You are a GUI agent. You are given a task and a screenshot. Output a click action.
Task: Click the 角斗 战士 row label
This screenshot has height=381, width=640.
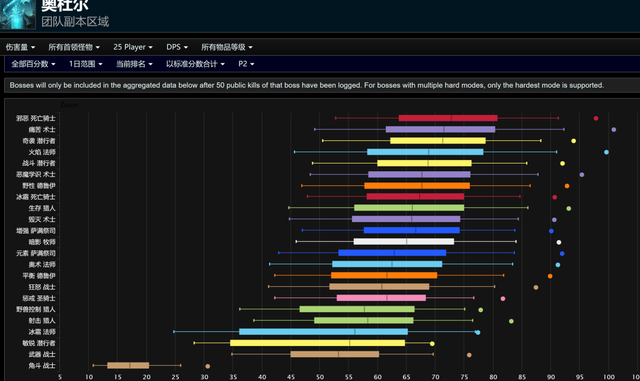tap(42, 365)
